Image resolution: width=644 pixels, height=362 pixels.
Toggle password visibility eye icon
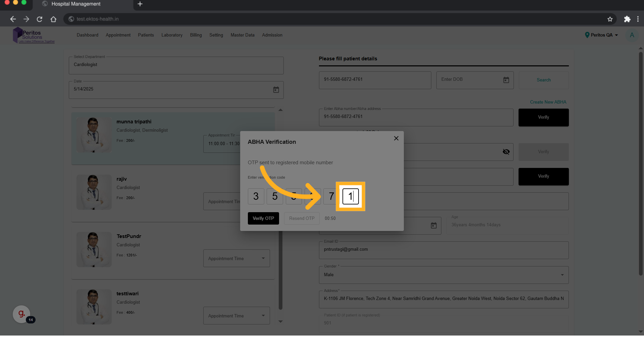tap(506, 152)
